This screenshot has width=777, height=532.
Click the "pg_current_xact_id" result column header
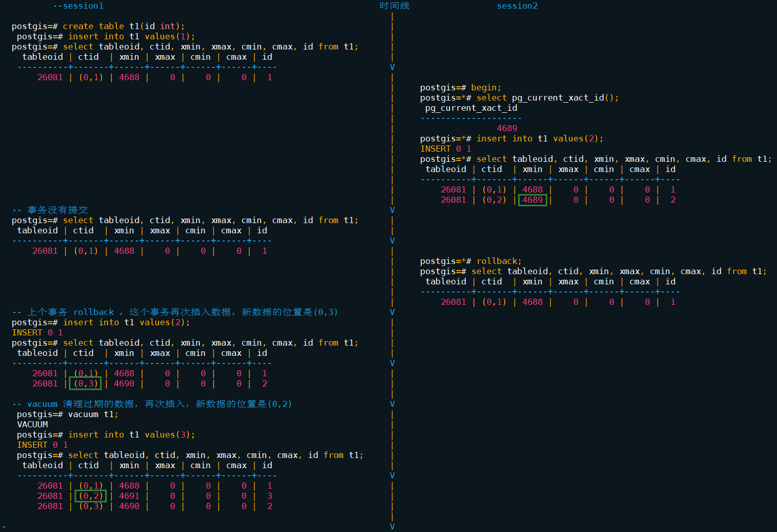coord(471,108)
